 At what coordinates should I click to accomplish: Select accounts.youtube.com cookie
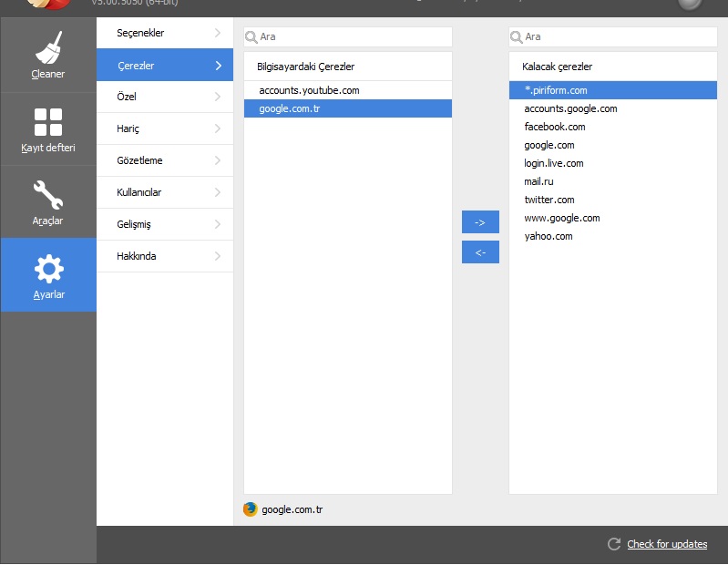[348, 90]
